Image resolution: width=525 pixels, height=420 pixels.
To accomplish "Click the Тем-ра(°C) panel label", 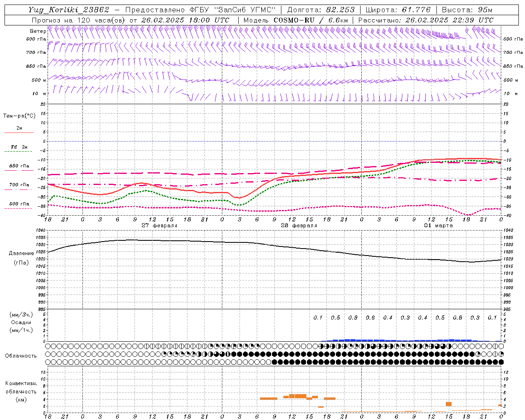I will 19,116.
